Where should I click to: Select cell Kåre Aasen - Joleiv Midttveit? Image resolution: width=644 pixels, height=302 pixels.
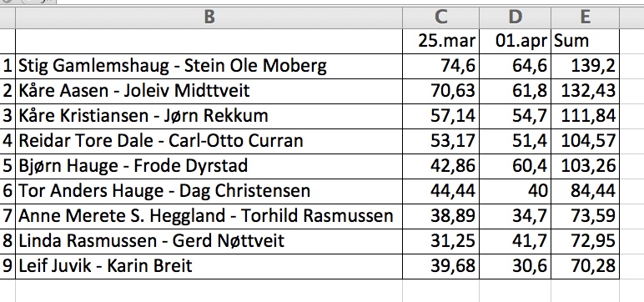(x=209, y=91)
